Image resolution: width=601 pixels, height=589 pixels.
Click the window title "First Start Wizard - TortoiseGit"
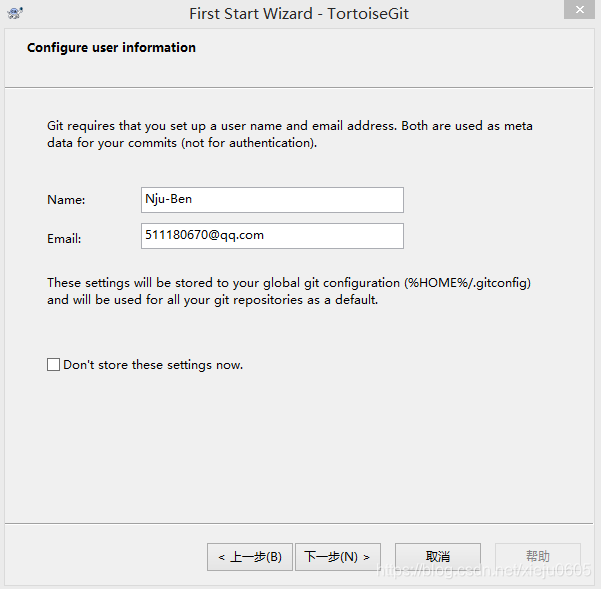pyautogui.click(x=299, y=14)
